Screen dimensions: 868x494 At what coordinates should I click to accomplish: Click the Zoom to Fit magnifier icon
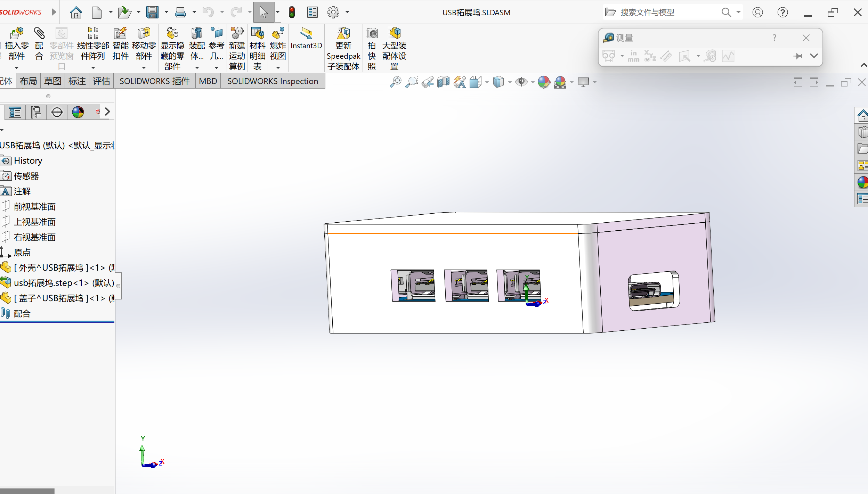[x=396, y=82]
